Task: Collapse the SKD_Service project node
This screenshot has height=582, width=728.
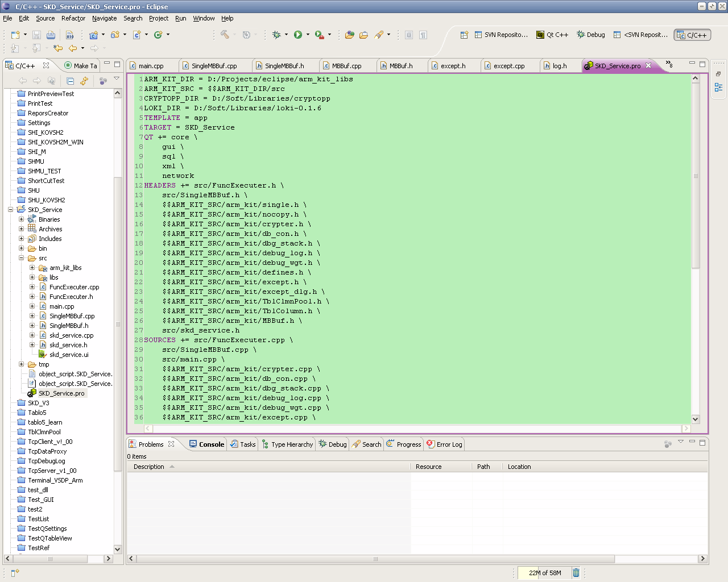Action: pos(10,210)
